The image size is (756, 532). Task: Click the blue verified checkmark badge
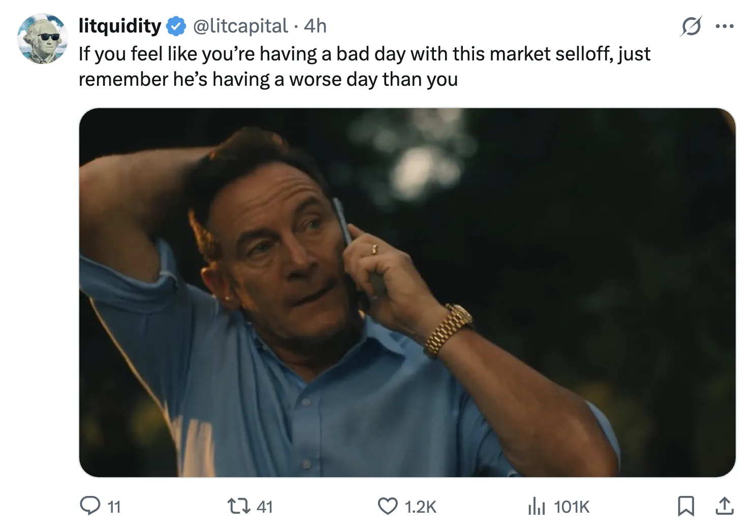[x=176, y=26]
